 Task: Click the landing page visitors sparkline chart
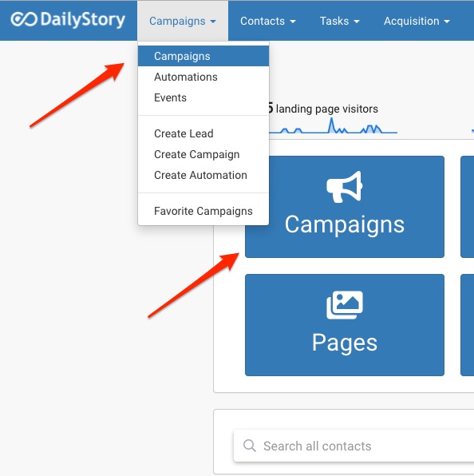coord(333,125)
